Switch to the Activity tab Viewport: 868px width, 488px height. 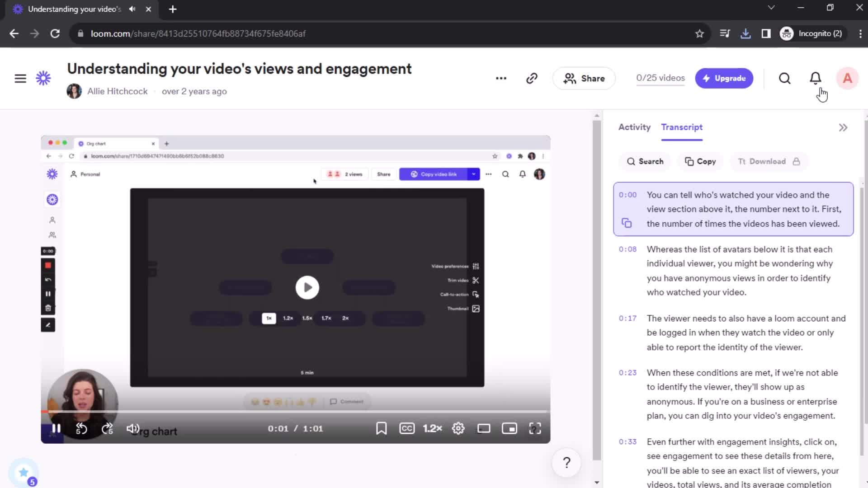[634, 127]
